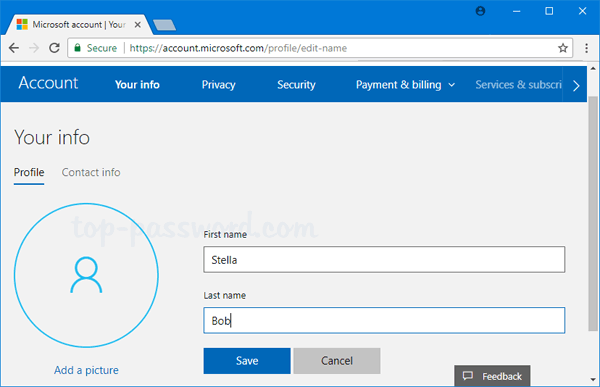Click the Microsoft account browser tab

click(x=78, y=24)
